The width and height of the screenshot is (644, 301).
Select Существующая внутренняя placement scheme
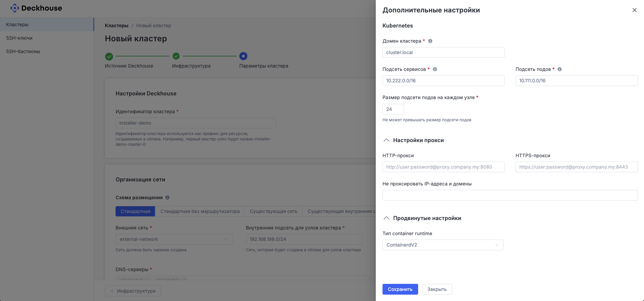coord(339,211)
